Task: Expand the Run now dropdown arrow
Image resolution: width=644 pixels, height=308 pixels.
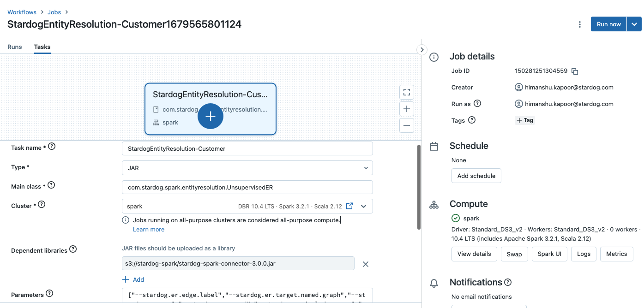Action: (x=634, y=24)
